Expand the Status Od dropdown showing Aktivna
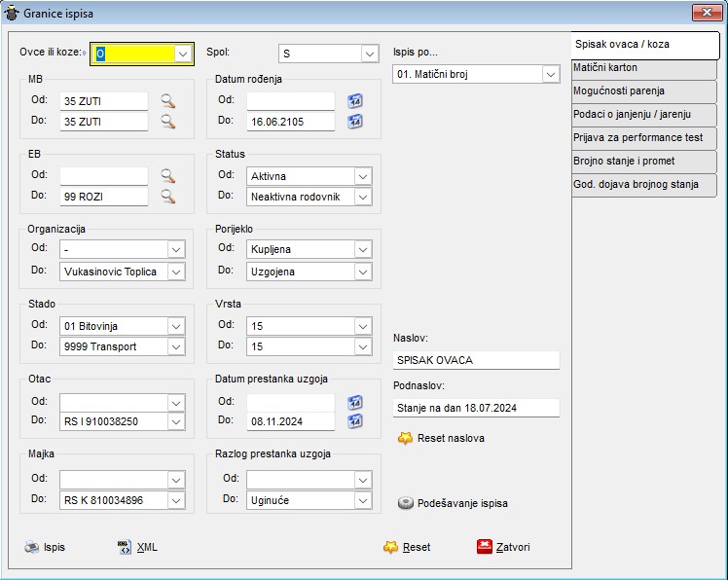Screen dimensions: 728x580 [x=363, y=176]
